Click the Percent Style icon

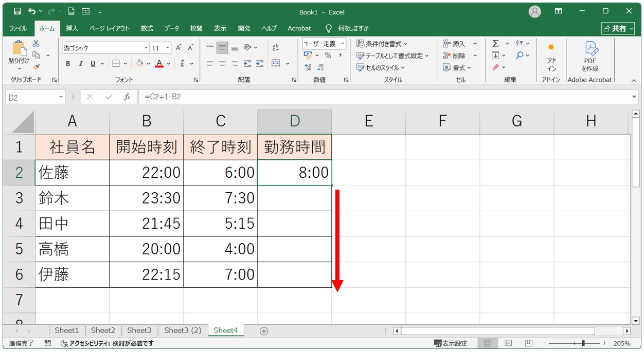(x=328, y=55)
